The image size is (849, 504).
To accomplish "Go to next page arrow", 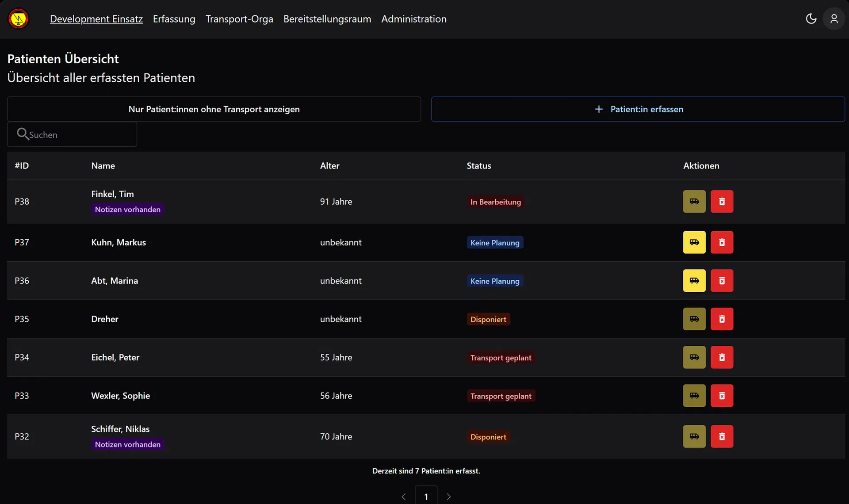I will point(448,497).
